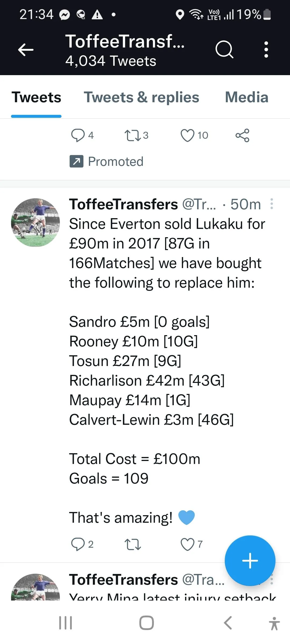Tap Android recent apps navigation button
Viewport: 290px width, 644px height.
click(x=66, y=623)
